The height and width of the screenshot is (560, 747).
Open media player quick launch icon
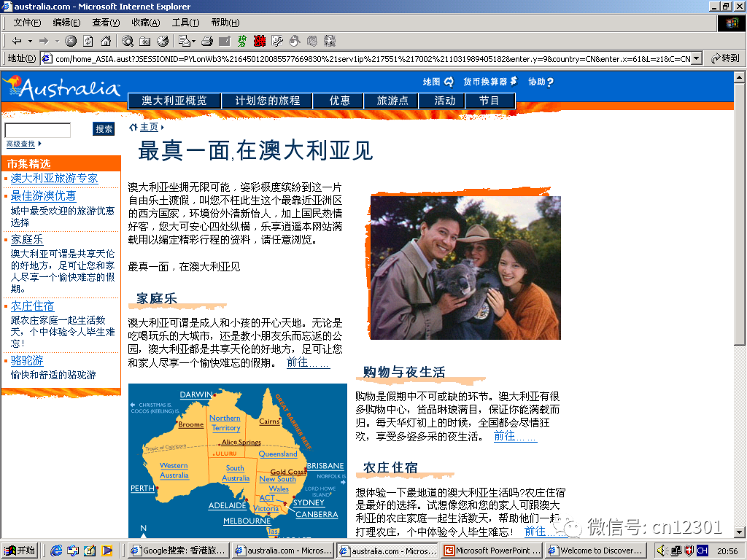click(x=107, y=551)
